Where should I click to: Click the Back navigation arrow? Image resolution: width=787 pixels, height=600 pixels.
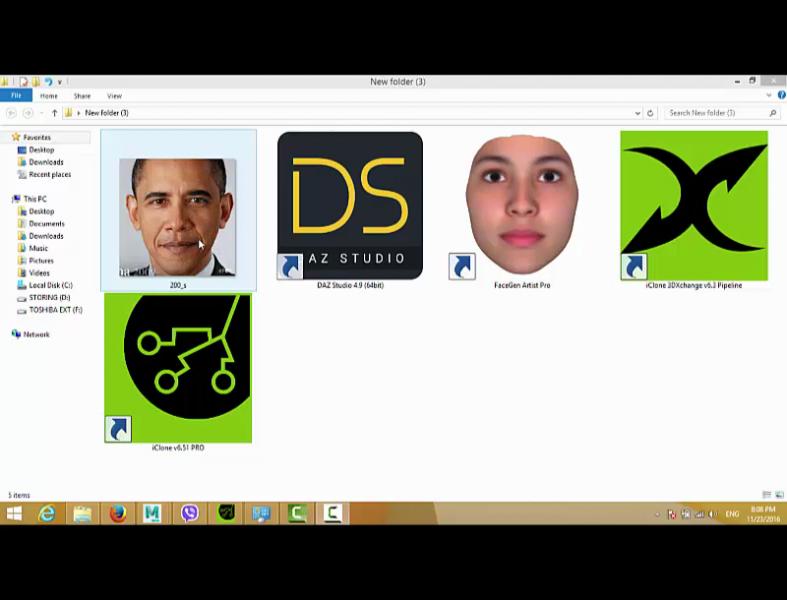click(x=12, y=113)
